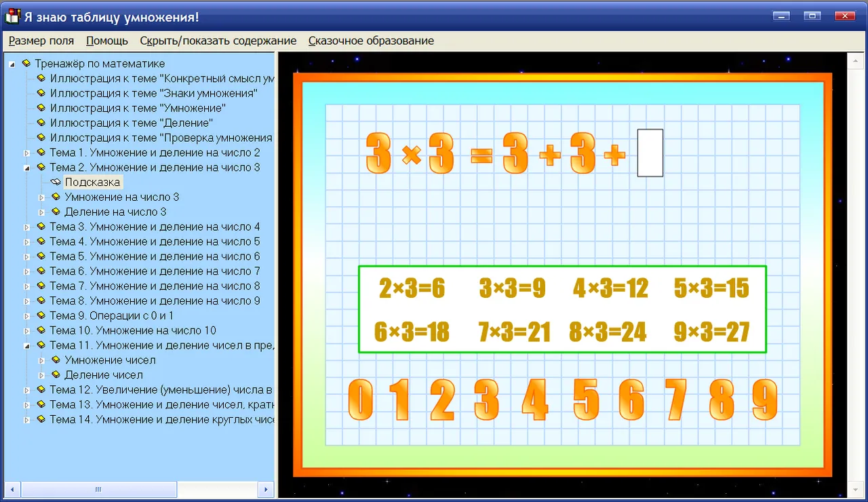This screenshot has width=868, height=502.
Task: Click book icon beside Тема 10
Action: click(x=41, y=331)
